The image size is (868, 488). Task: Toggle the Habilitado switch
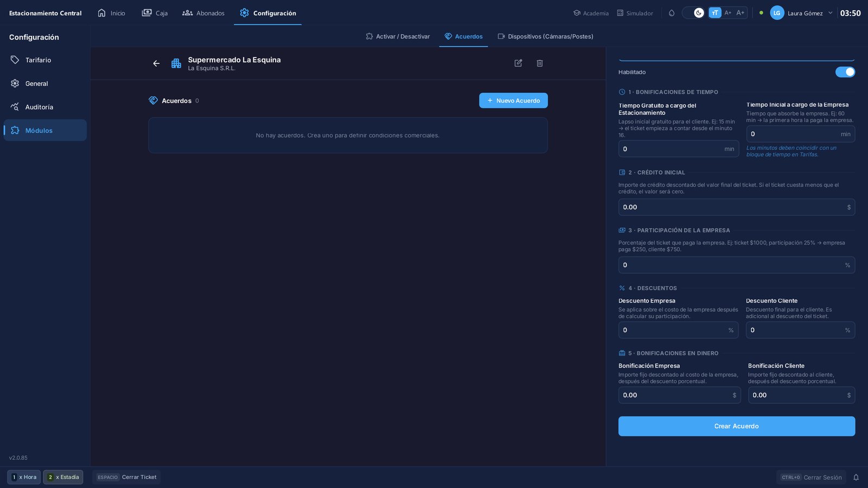(845, 72)
